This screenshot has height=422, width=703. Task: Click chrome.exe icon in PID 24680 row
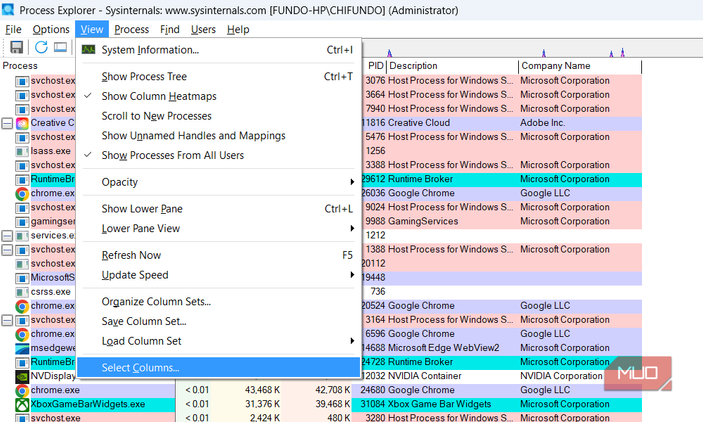click(22, 391)
